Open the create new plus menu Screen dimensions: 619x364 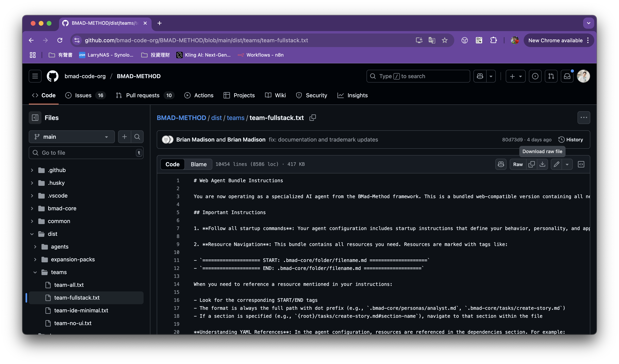pos(516,76)
